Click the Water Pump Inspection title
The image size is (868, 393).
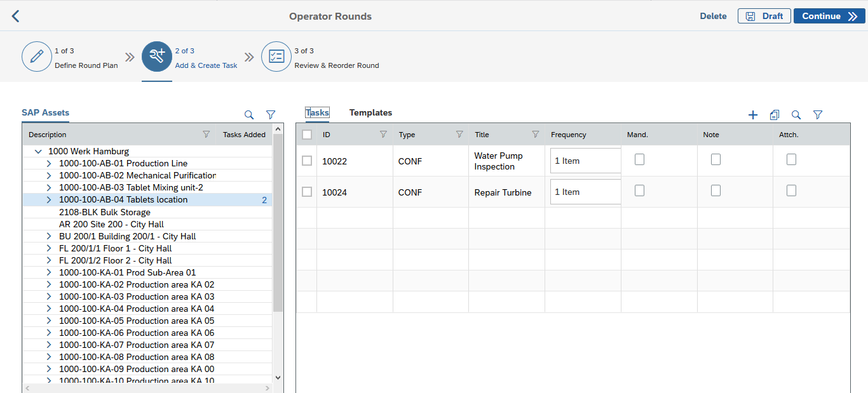pyautogui.click(x=499, y=161)
